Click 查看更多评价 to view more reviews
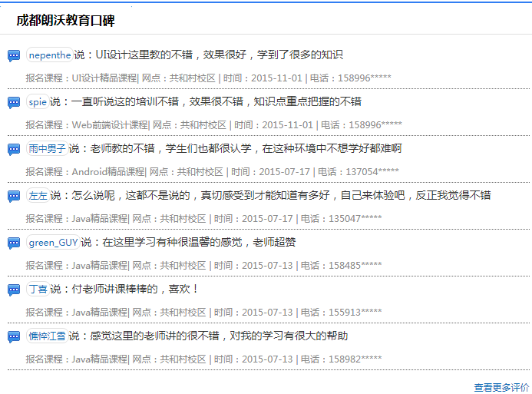This screenshot has width=532, height=394. tap(501, 387)
